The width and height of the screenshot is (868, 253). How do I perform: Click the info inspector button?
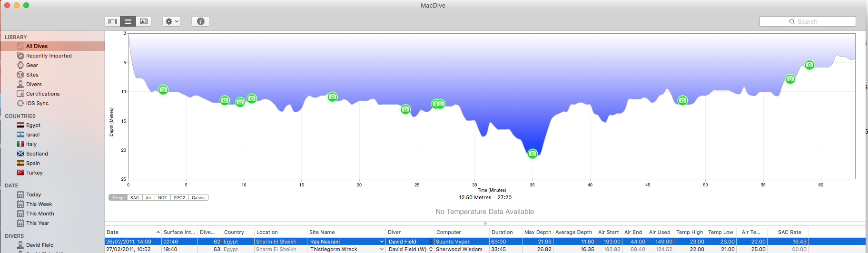coord(200,21)
